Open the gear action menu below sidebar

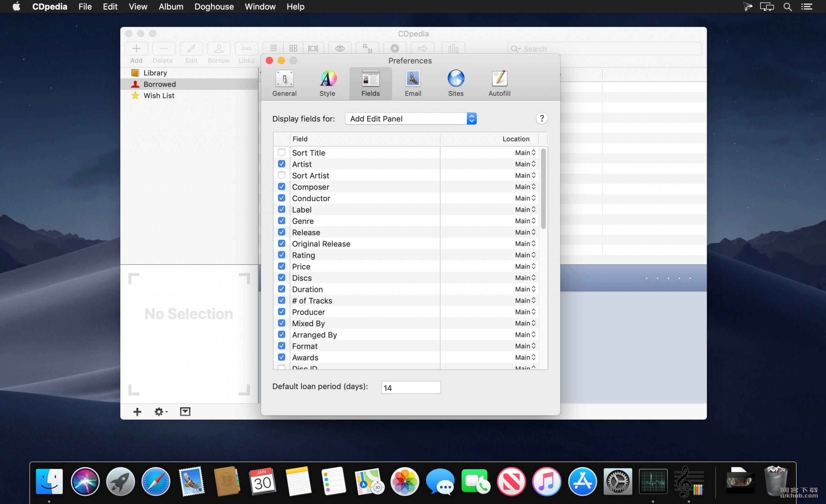tap(161, 412)
